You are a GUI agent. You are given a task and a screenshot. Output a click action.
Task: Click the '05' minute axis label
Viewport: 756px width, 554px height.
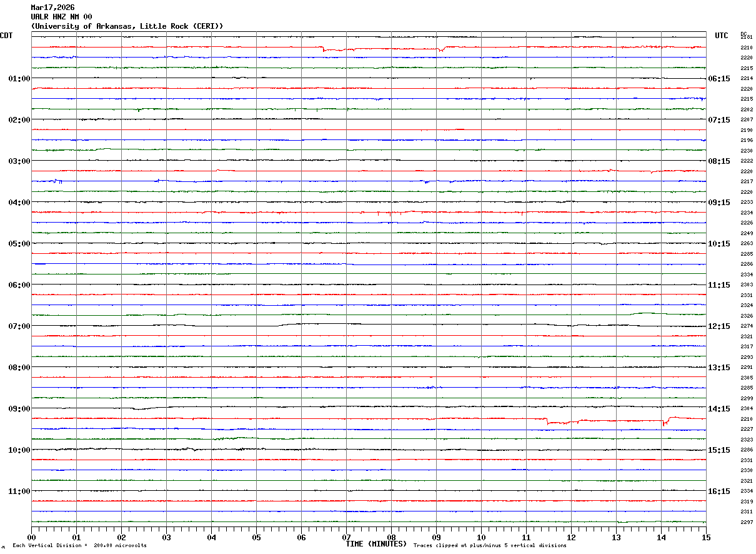point(256,537)
